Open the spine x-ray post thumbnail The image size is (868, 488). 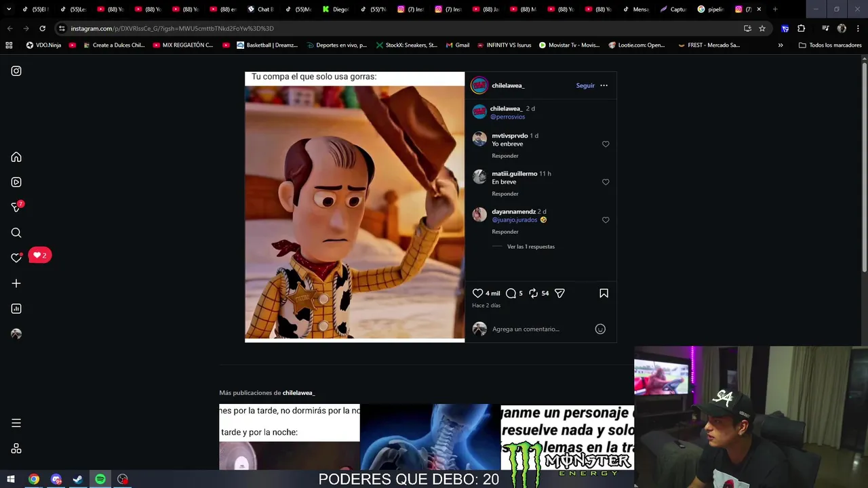point(429,436)
